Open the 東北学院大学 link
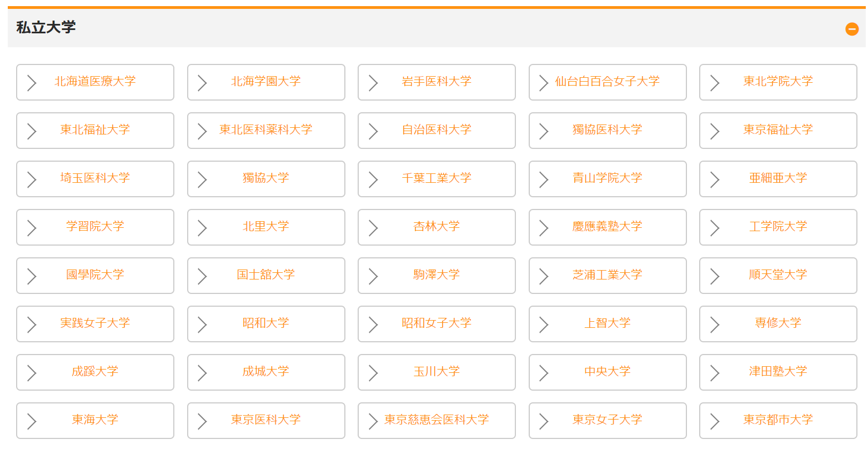 [x=778, y=82]
